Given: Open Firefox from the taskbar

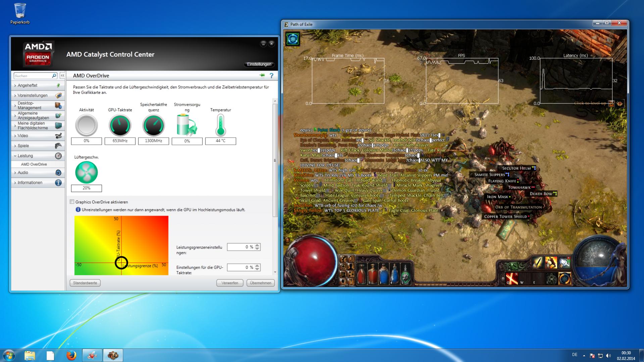Looking at the screenshot, I should tap(71, 355).
